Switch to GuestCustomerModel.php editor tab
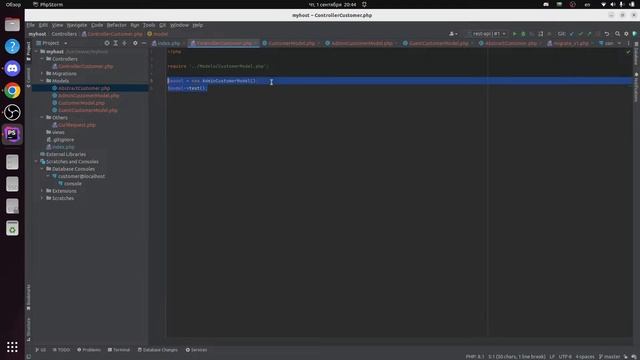 438,43
